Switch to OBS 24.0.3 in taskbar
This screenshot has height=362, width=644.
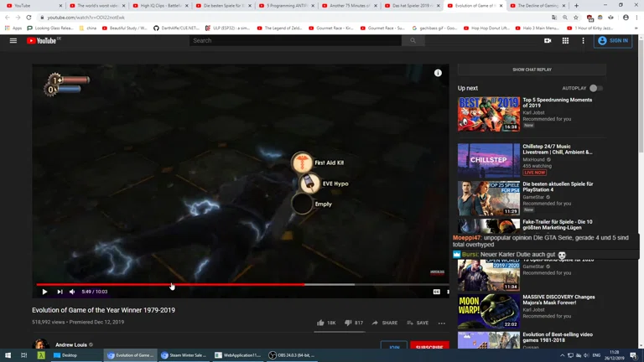point(292,355)
